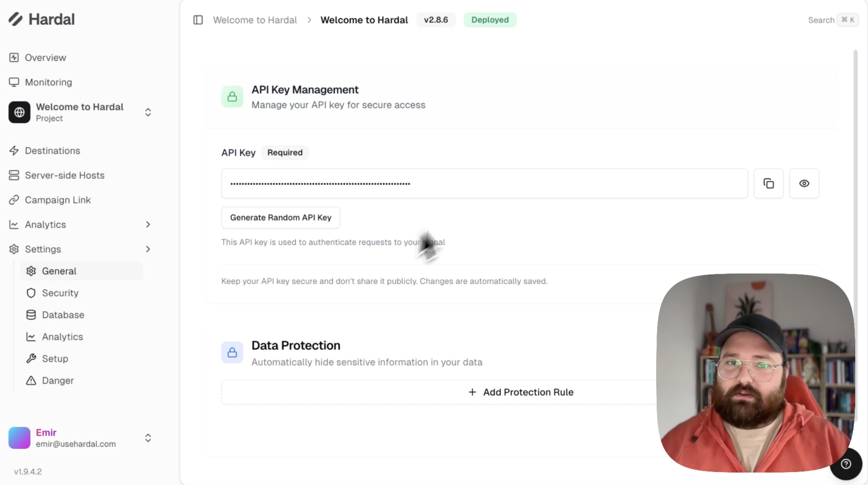Open Server-side Hosts section
This screenshot has height=485, width=868.
coord(64,175)
